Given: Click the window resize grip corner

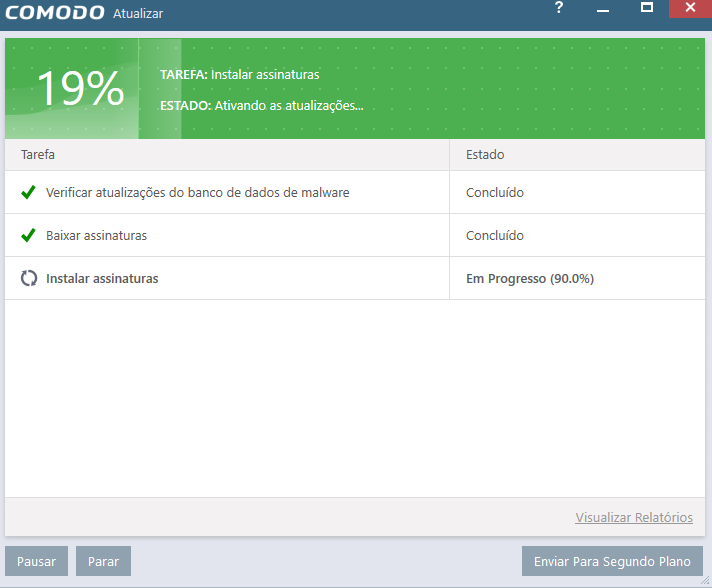Looking at the screenshot, I should point(705,581).
